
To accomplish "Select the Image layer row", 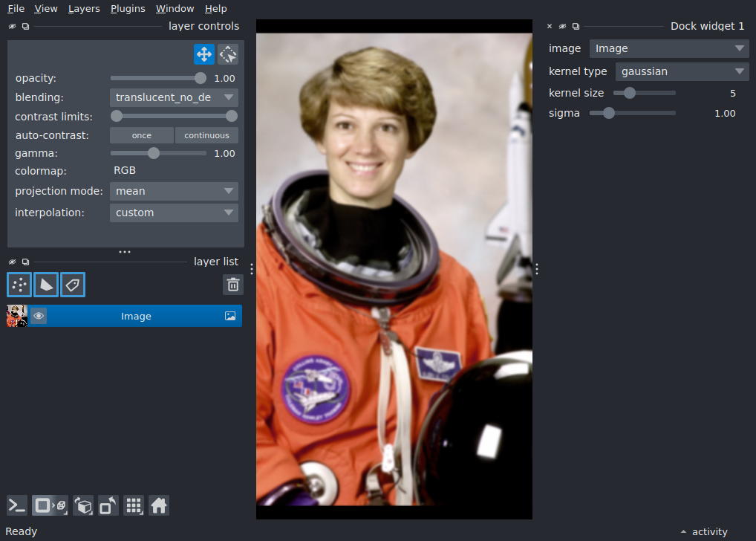I will (x=125, y=316).
